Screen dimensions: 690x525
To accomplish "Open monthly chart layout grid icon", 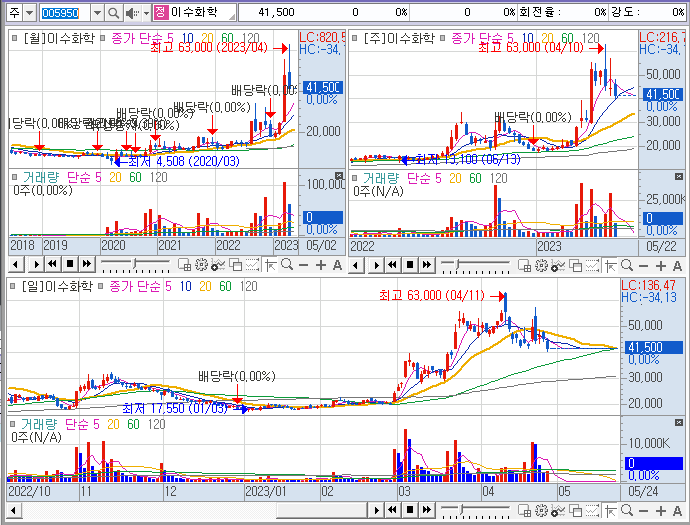I will pos(184,264).
